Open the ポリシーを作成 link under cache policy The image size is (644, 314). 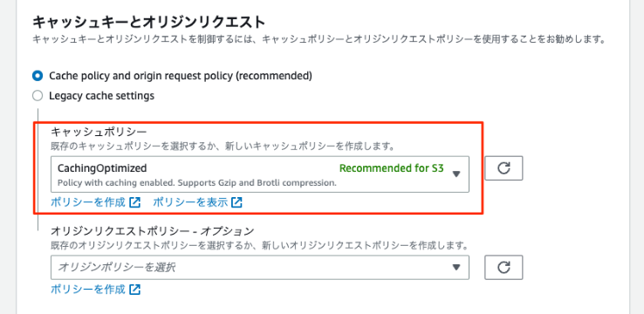pyautogui.click(x=87, y=202)
